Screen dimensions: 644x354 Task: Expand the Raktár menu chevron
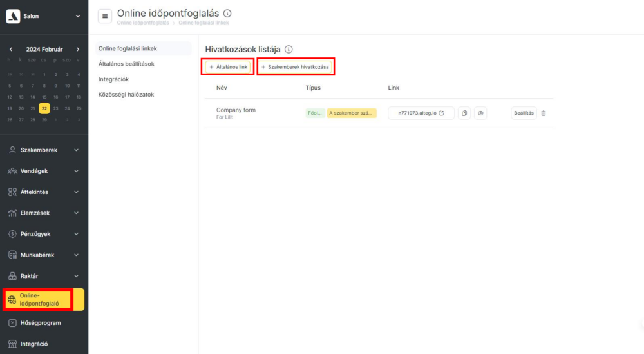77,276
